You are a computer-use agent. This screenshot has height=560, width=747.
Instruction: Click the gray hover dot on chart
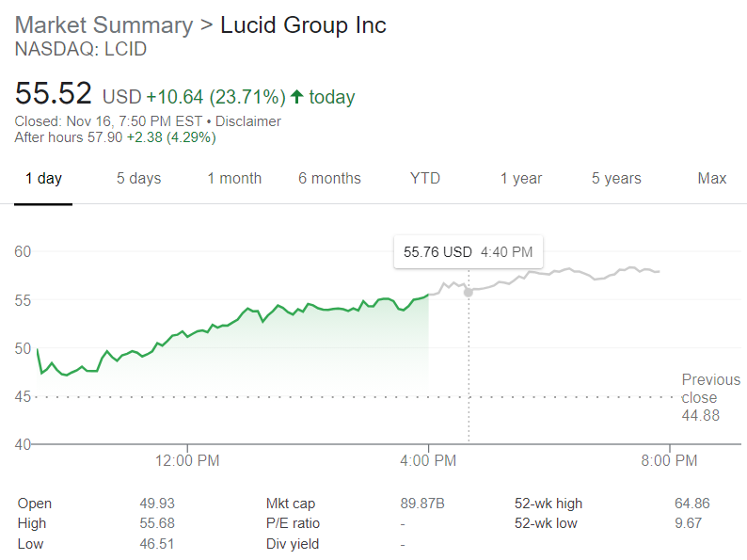[469, 293]
